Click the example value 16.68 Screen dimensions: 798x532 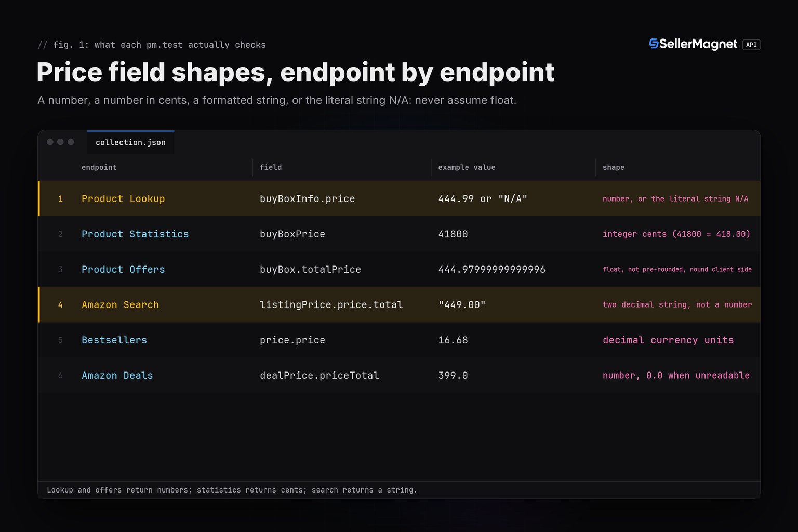click(x=453, y=340)
